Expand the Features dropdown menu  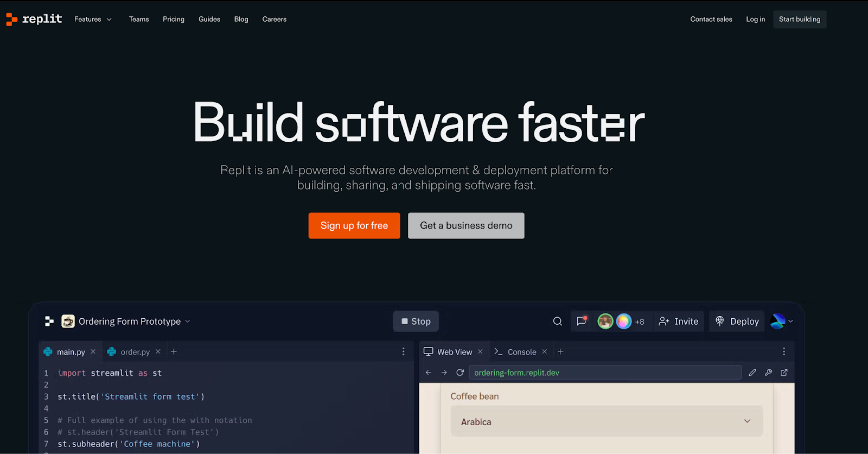93,19
